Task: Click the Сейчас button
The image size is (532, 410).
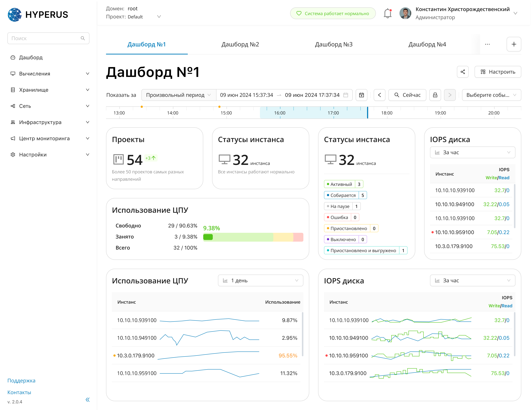Action: point(407,95)
